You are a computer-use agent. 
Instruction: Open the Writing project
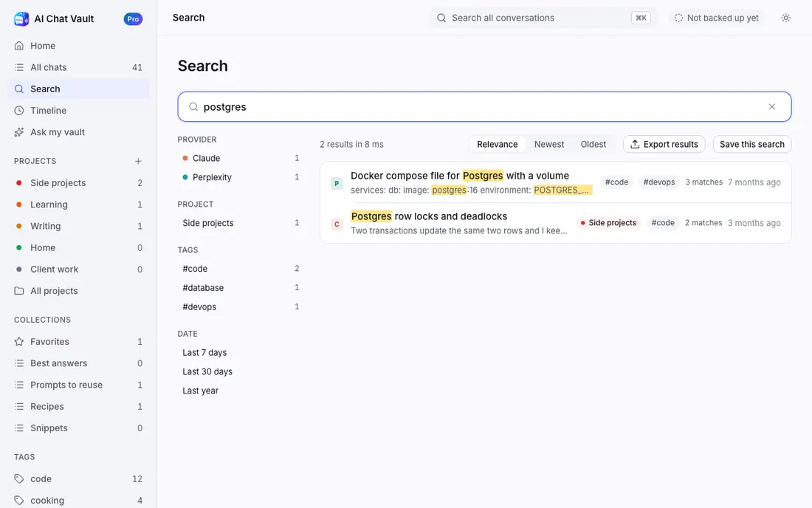[x=78, y=226]
